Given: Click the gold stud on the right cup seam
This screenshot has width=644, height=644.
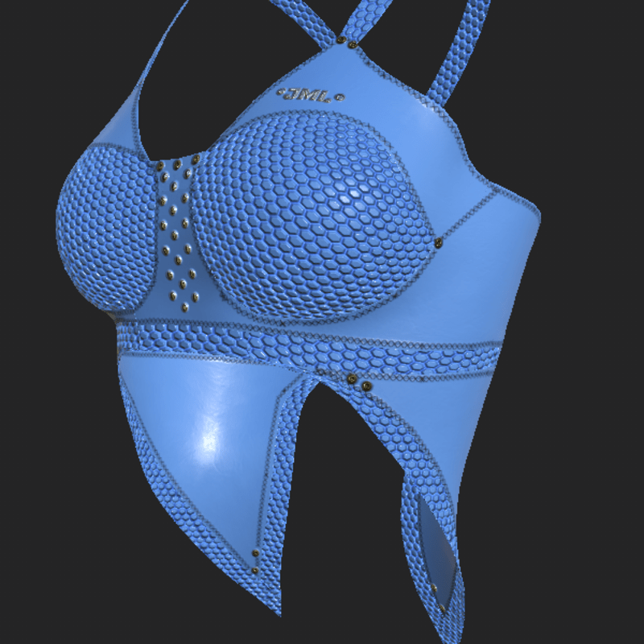Looking at the screenshot, I should click(438, 242).
